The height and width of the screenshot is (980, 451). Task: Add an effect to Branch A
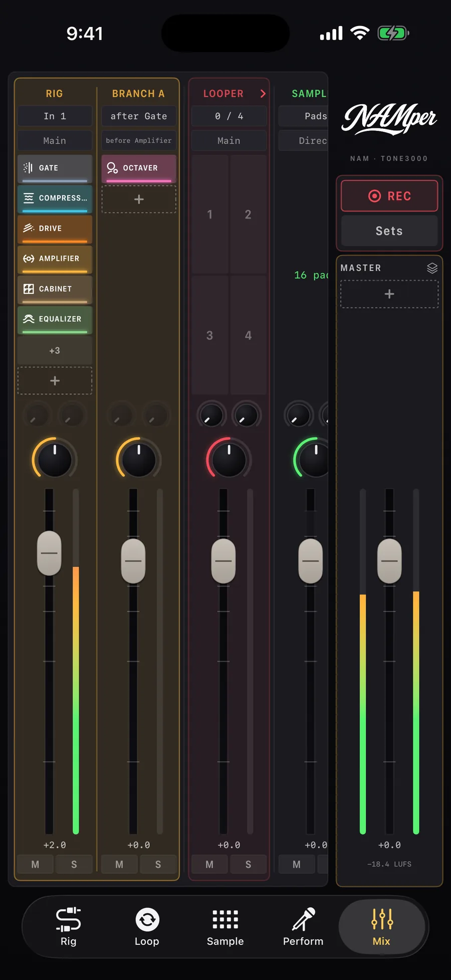[139, 200]
